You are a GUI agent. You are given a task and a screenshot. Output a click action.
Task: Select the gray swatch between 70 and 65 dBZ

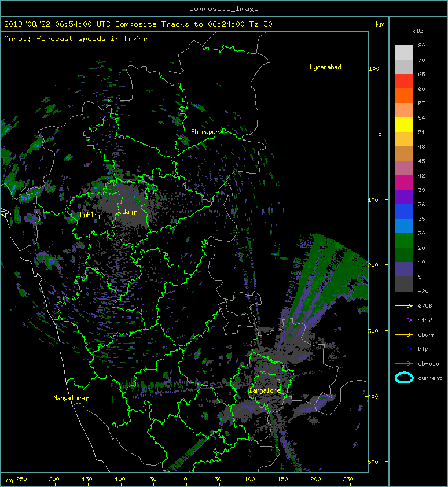(x=404, y=67)
